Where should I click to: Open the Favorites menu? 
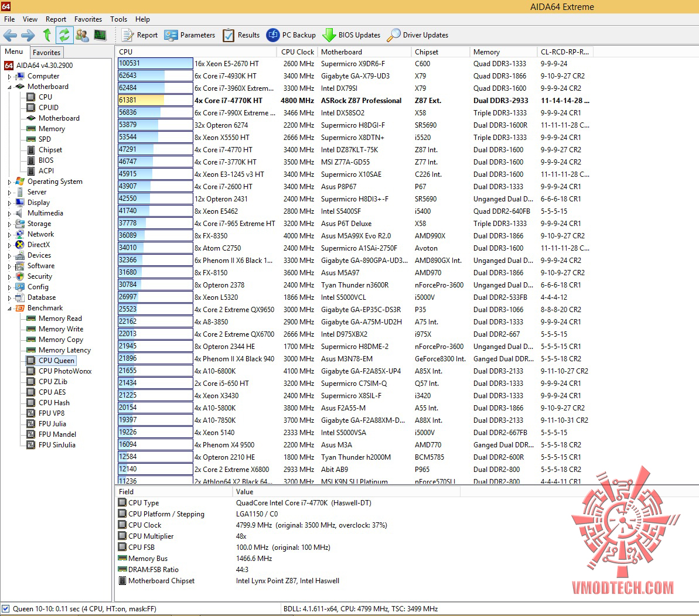tap(88, 19)
